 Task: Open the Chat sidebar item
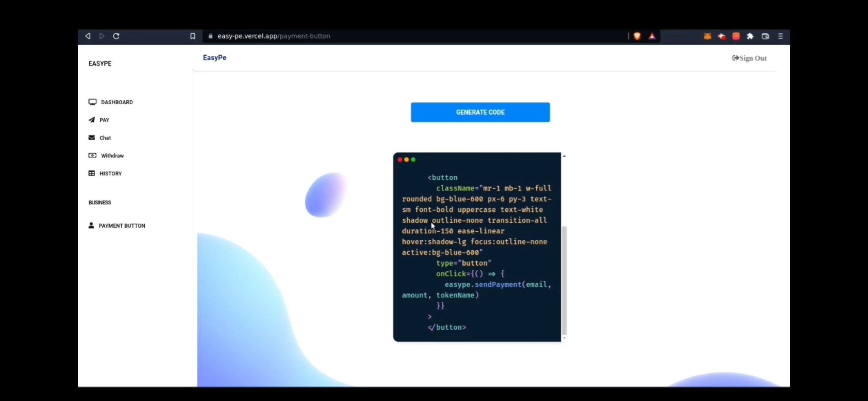point(100,138)
